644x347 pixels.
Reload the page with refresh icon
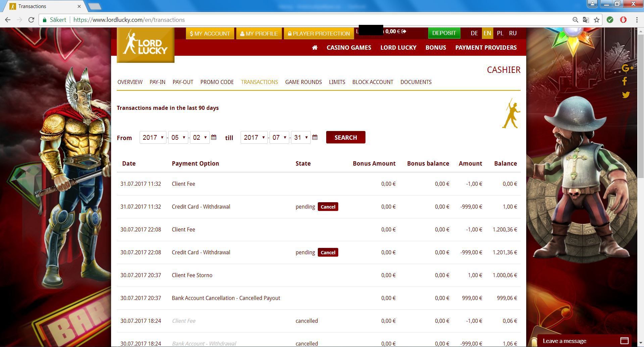click(31, 20)
